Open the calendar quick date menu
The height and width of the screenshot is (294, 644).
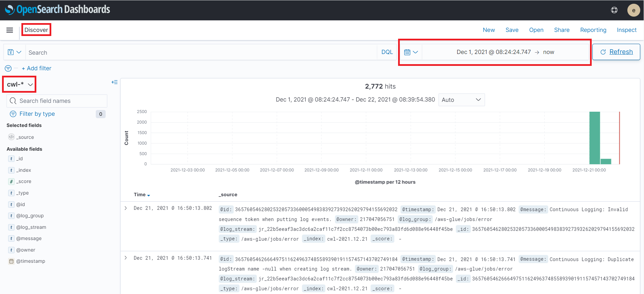tap(411, 52)
